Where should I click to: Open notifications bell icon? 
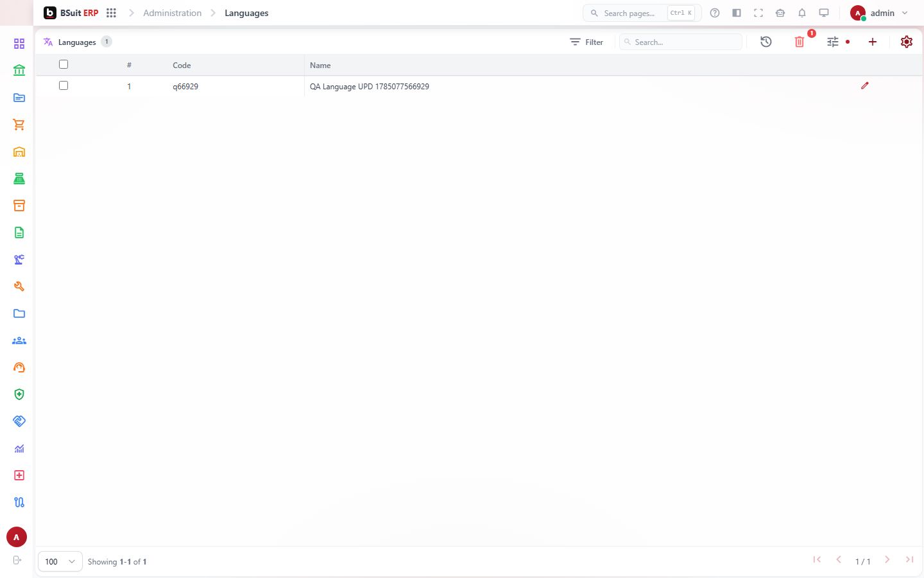pos(802,13)
